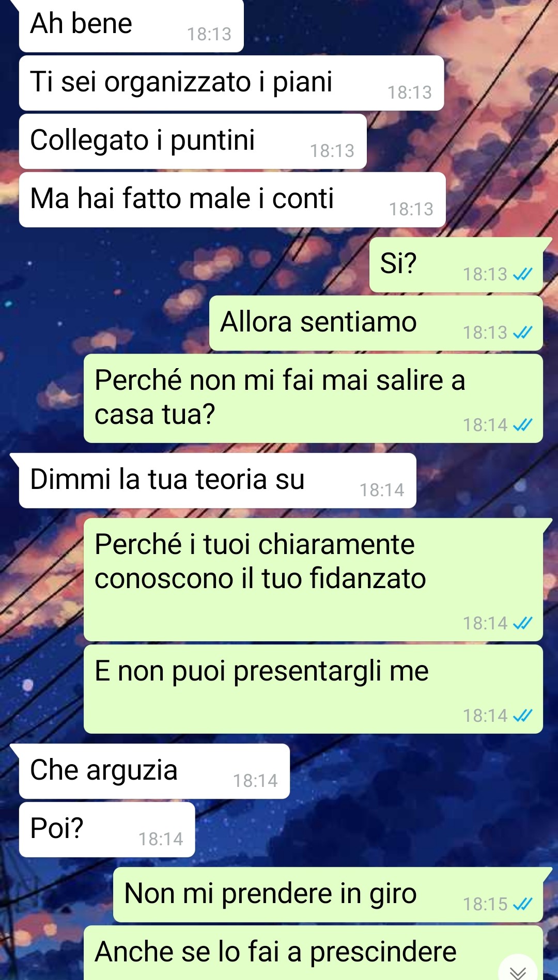Tap read ticks on 'Non mi prendere in giro'

(x=522, y=904)
